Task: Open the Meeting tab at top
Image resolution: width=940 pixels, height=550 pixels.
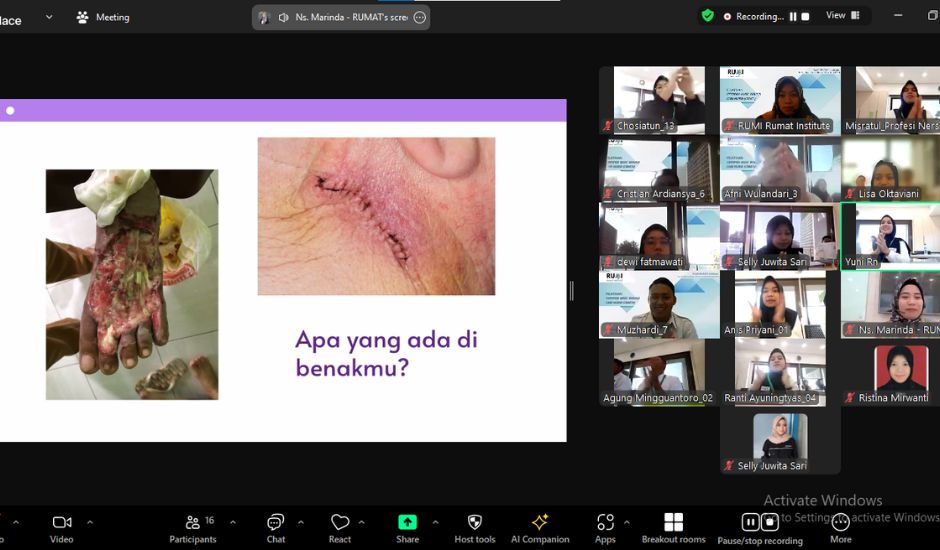Action: tap(103, 17)
